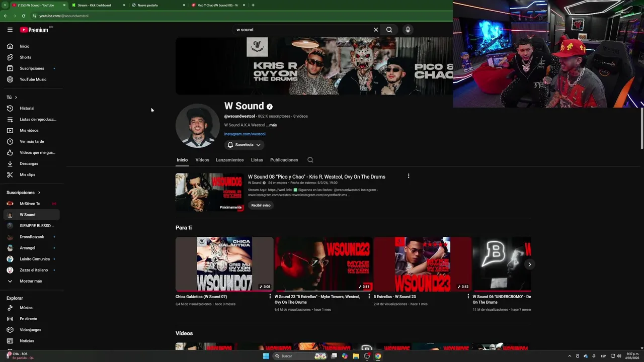
Task: Open options for 5 Estrellas - W Sound 23
Action: 468,297
